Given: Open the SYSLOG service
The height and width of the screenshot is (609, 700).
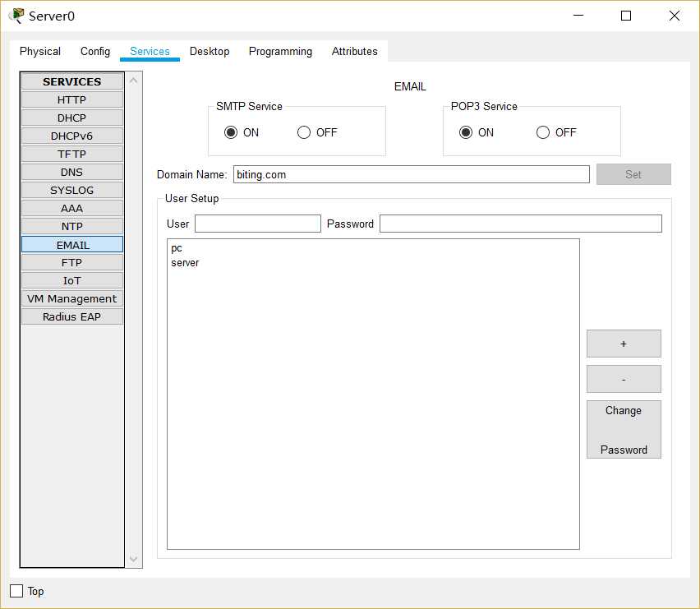Looking at the screenshot, I should coord(71,190).
